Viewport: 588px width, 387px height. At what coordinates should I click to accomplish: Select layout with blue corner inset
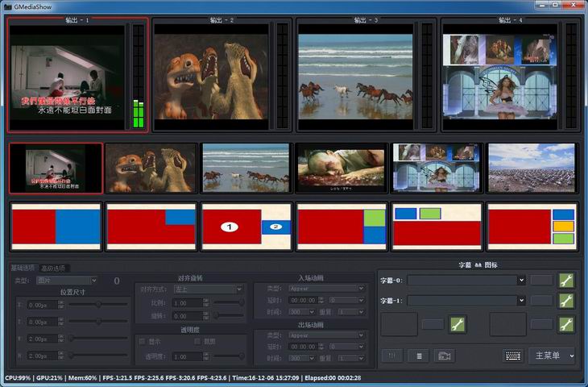point(151,227)
